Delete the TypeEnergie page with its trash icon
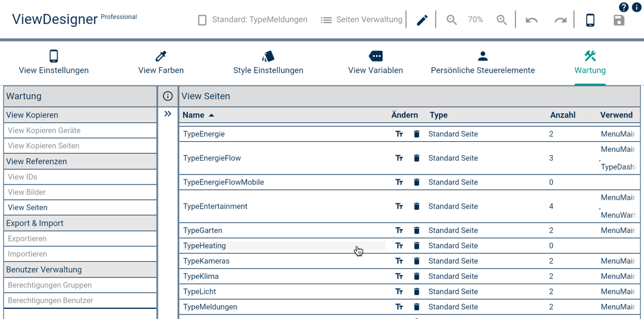The width and height of the screenshot is (644, 319). tap(416, 134)
